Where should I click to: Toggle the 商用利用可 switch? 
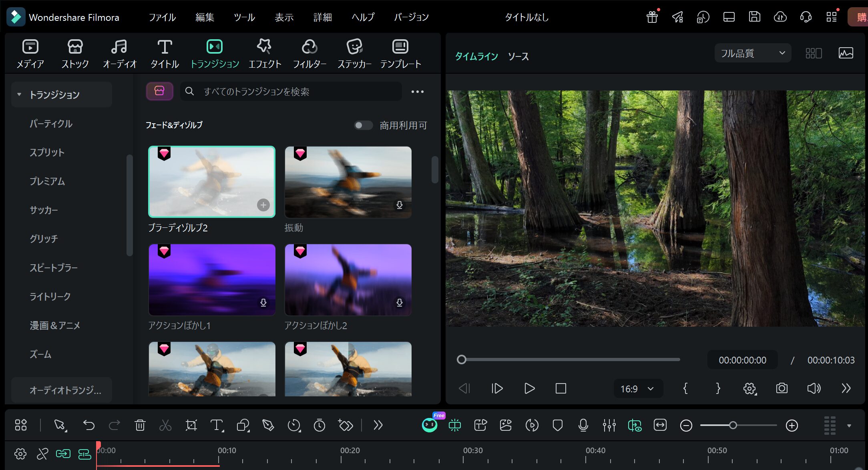(x=363, y=125)
